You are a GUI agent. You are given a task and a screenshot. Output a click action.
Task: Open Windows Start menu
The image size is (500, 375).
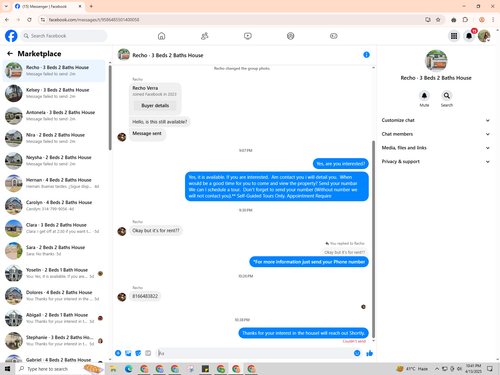click(7, 369)
